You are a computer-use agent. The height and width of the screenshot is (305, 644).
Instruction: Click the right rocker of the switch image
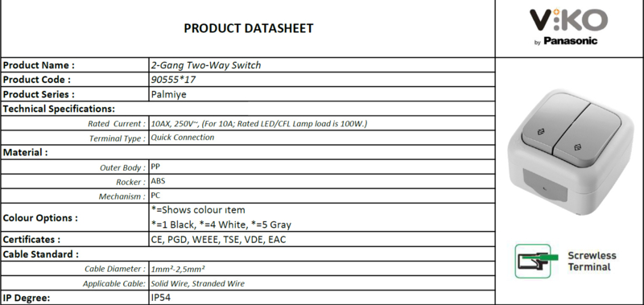point(588,135)
